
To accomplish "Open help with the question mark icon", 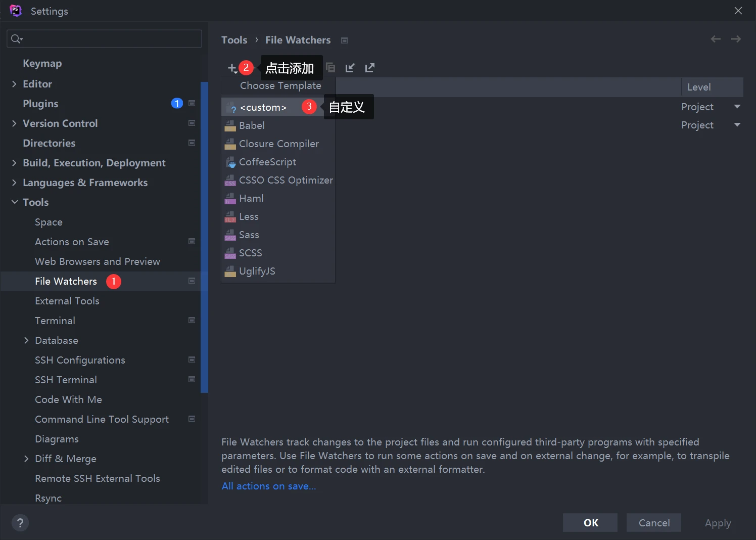I will pyautogui.click(x=20, y=523).
